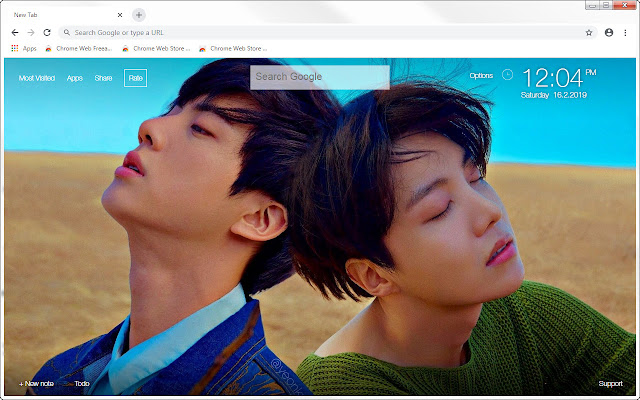Open the last Chrome Web Store bookmark
The image size is (640, 400).
pos(233,48)
